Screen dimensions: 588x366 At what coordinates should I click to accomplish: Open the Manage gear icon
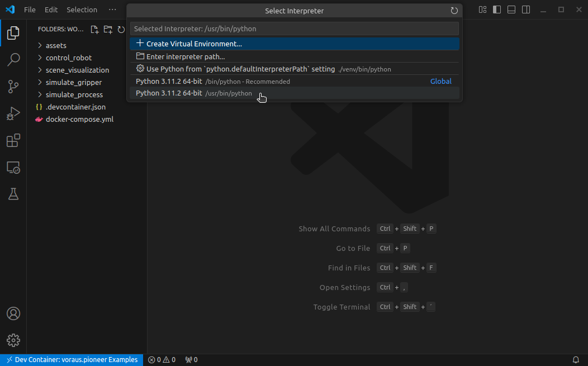click(x=13, y=340)
